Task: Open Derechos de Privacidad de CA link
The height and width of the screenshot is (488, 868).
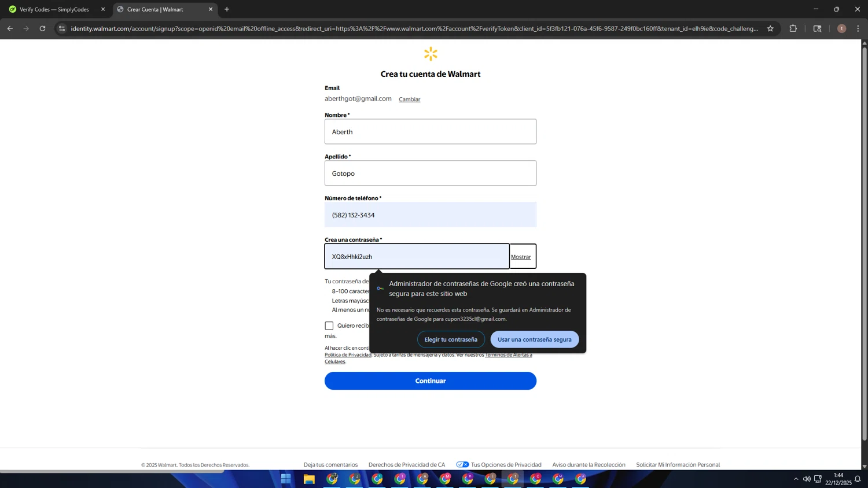Action: (x=407, y=465)
